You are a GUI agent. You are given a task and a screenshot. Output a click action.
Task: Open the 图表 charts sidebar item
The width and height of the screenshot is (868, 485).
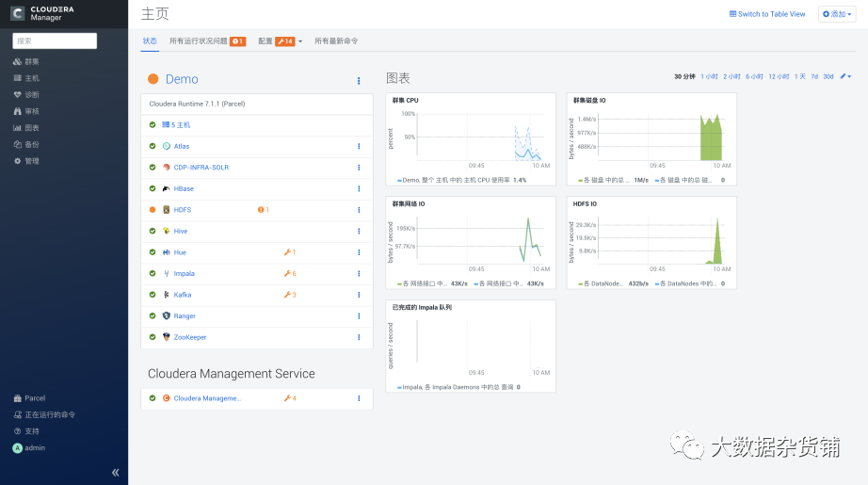pyautogui.click(x=26, y=128)
